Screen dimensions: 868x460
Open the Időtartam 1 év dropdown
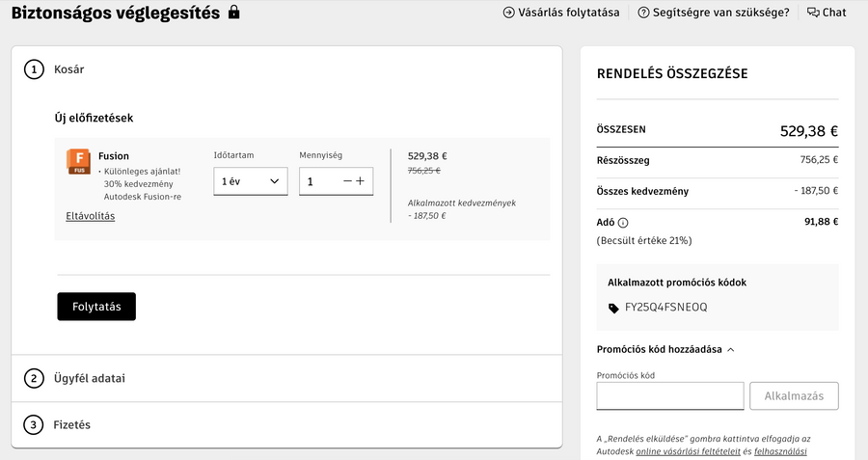pos(250,180)
